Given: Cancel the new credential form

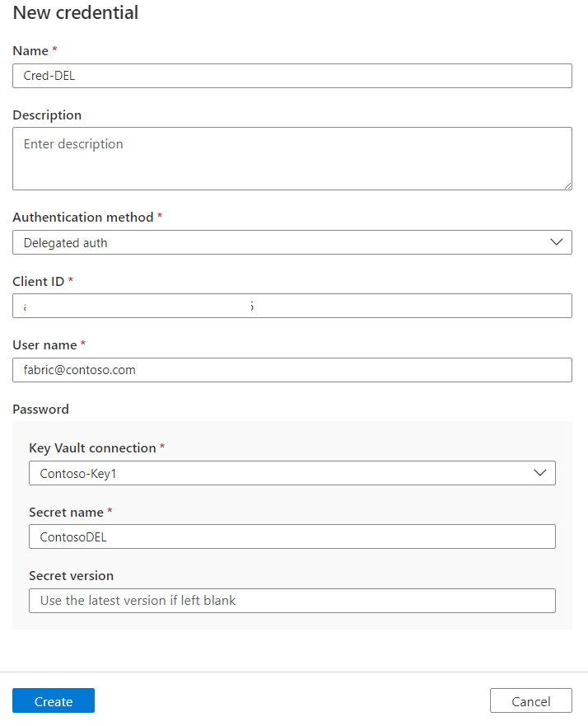Looking at the screenshot, I should point(530,701).
